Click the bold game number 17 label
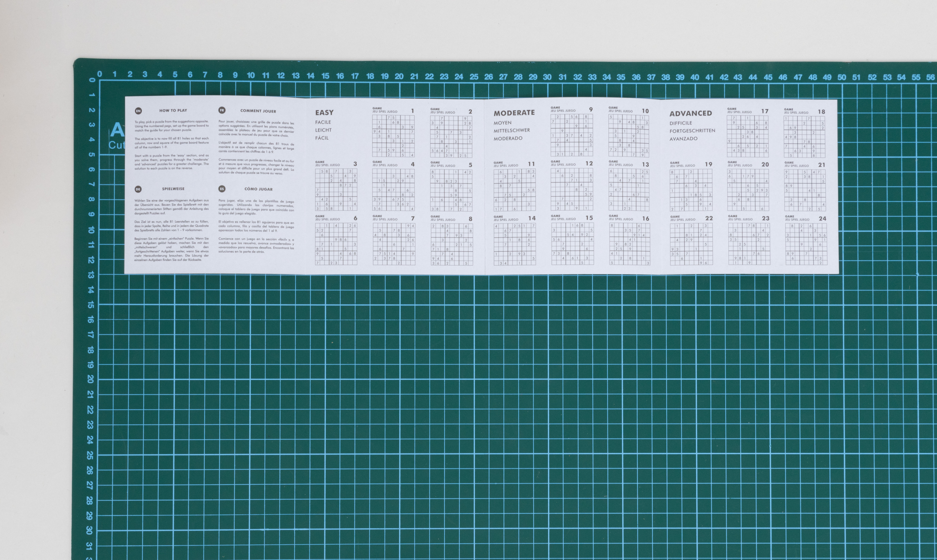 point(765,111)
